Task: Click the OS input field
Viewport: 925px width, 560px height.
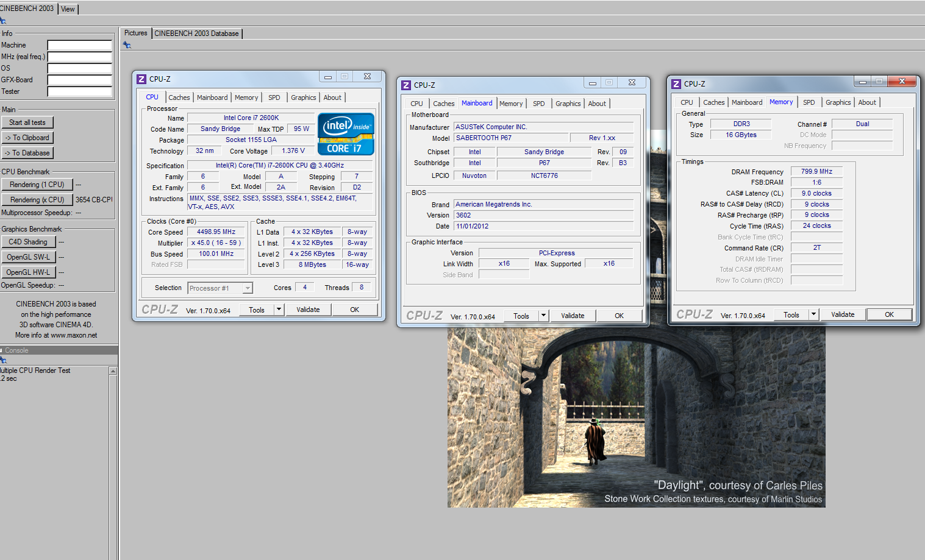Action: point(80,68)
